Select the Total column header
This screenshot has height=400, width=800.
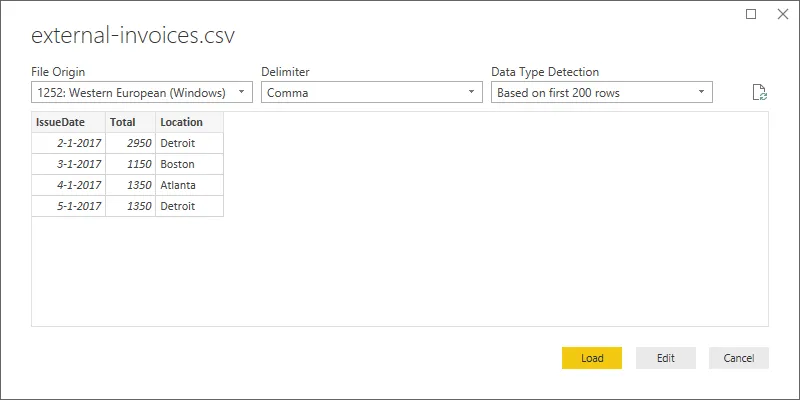[130, 122]
